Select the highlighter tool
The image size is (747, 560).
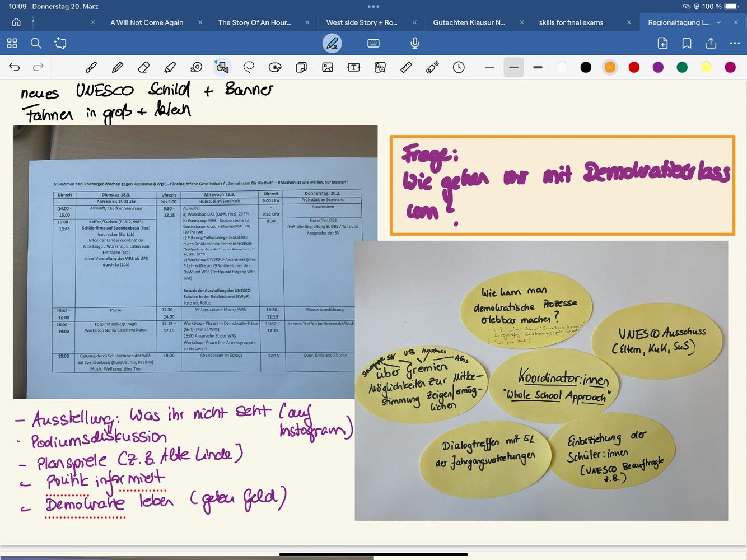point(170,67)
